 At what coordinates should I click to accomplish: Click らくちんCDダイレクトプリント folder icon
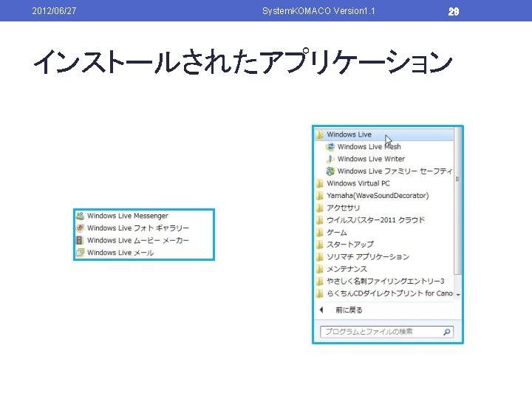319,293
